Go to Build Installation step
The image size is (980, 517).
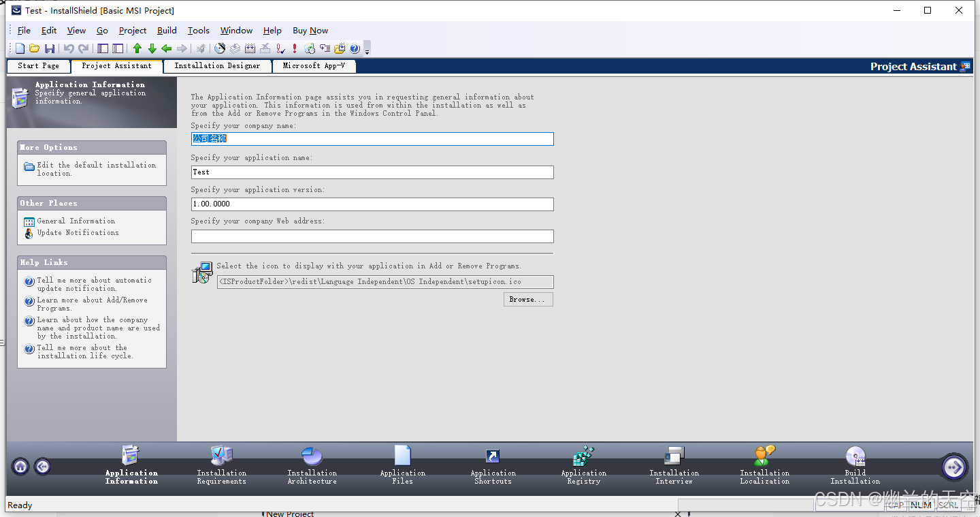tap(855, 465)
